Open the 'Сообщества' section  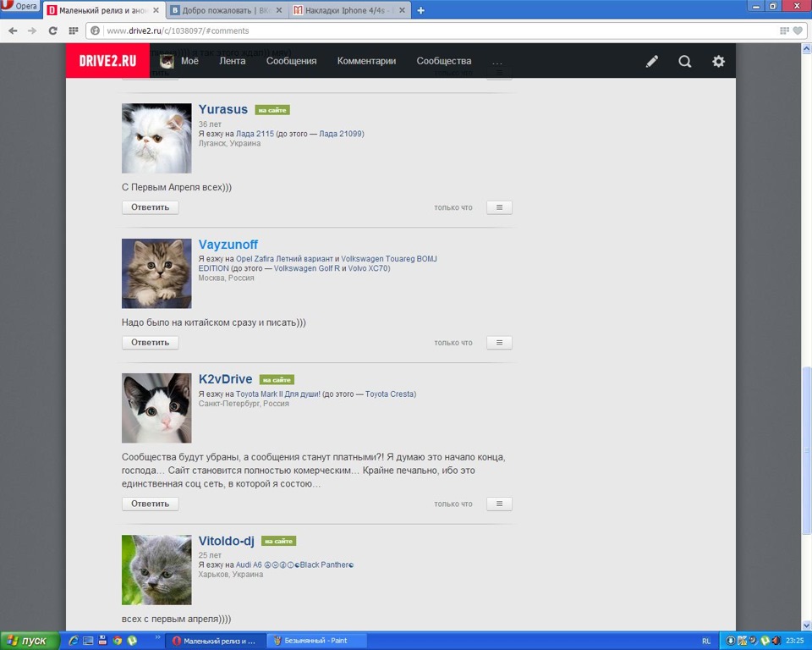click(444, 61)
